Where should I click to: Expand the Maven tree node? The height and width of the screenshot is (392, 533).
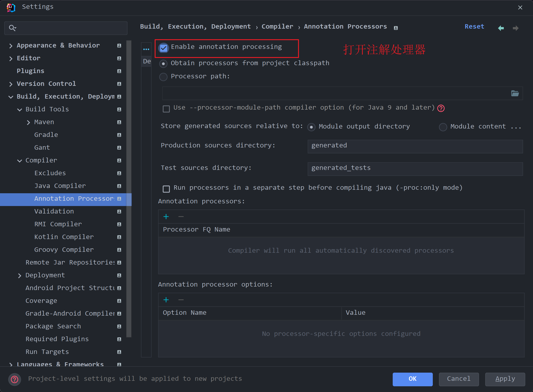[28, 122]
